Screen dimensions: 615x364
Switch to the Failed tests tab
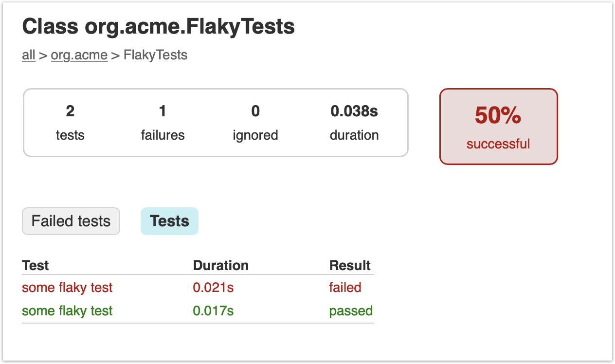click(x=71, y=221)
